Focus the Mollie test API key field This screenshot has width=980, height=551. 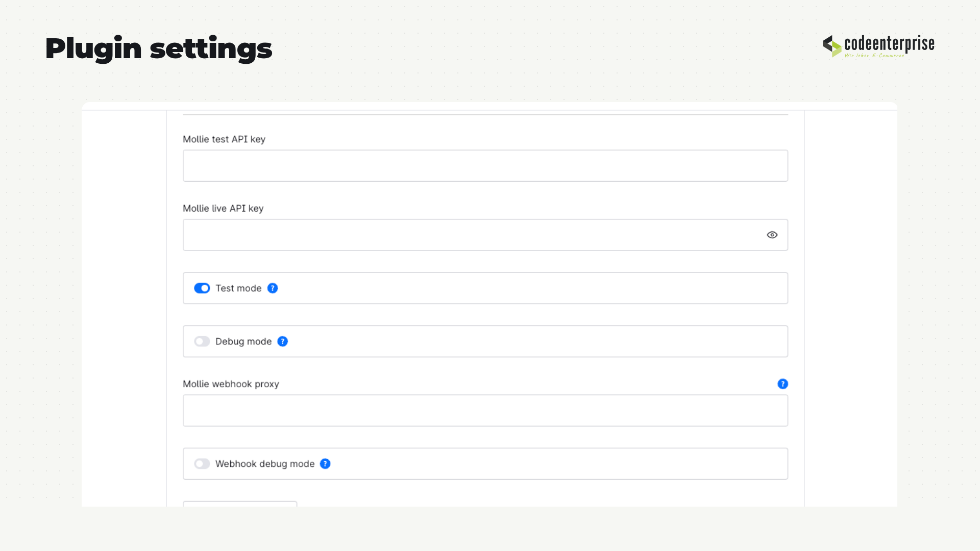click(485, 166)
